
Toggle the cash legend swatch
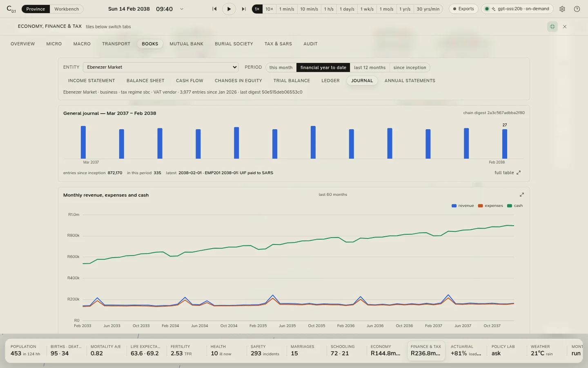[509, 206]
